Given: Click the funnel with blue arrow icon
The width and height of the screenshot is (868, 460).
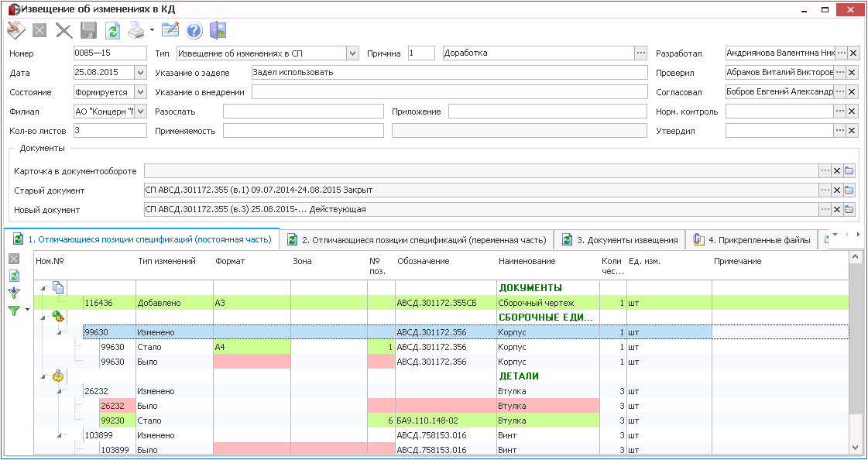Looking at the screenshot, I should point(14,294).
